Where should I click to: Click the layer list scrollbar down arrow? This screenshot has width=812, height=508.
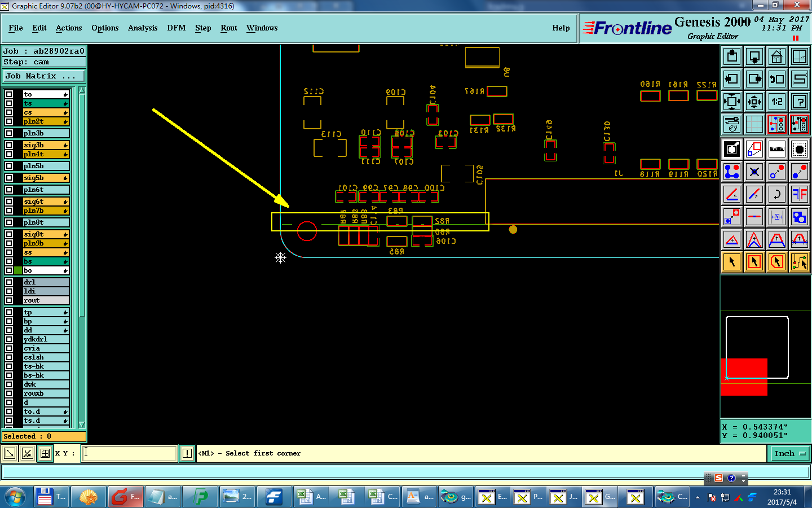[82, 424]
